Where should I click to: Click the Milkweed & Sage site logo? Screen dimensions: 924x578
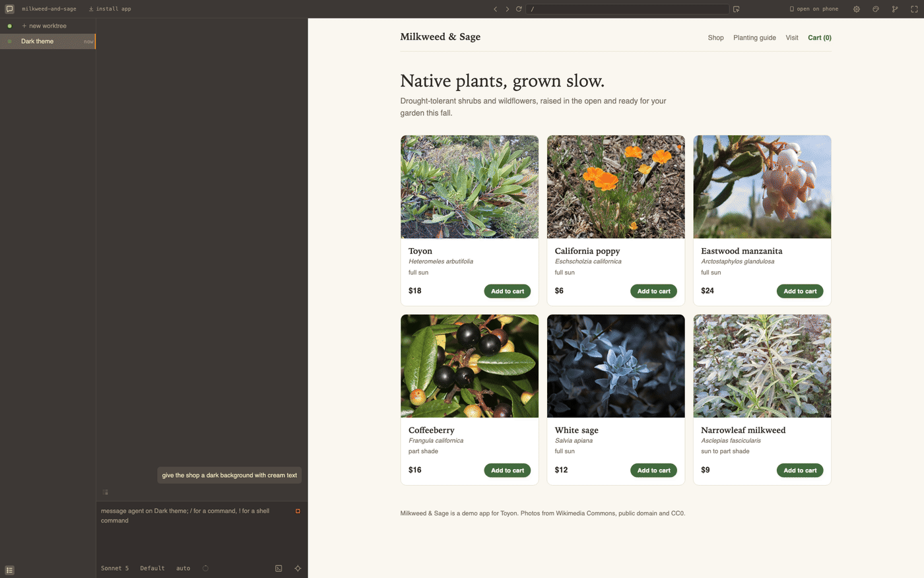440,37
